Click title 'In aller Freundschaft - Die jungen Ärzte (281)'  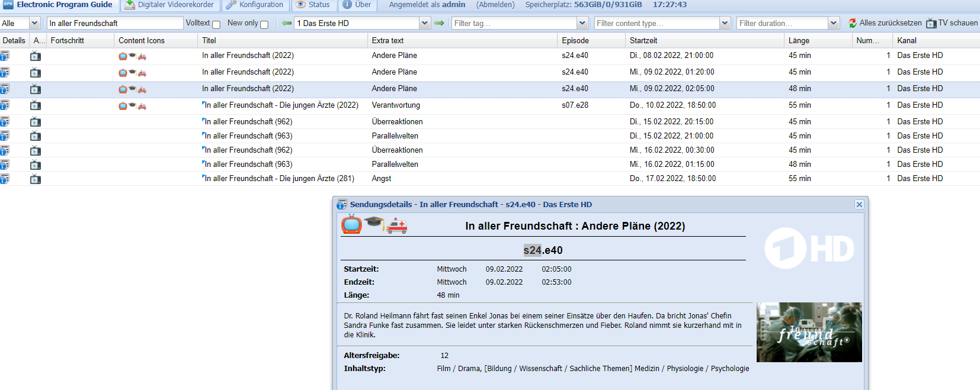tap(280, 179)
